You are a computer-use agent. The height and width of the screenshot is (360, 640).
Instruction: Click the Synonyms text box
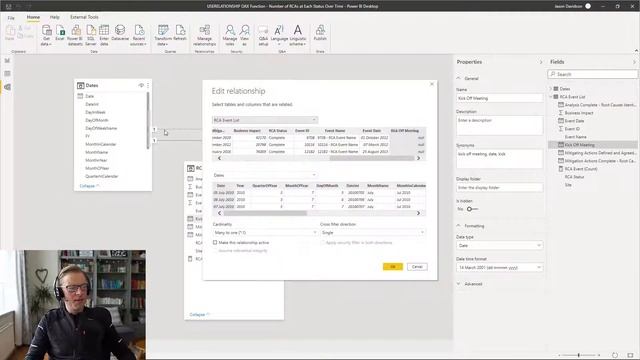500,159
